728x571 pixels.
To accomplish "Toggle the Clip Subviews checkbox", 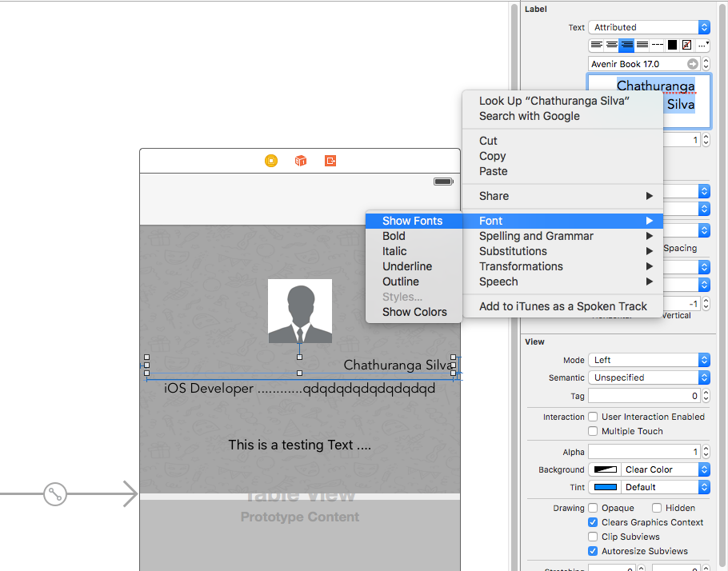I will click(x=593, y=537).
